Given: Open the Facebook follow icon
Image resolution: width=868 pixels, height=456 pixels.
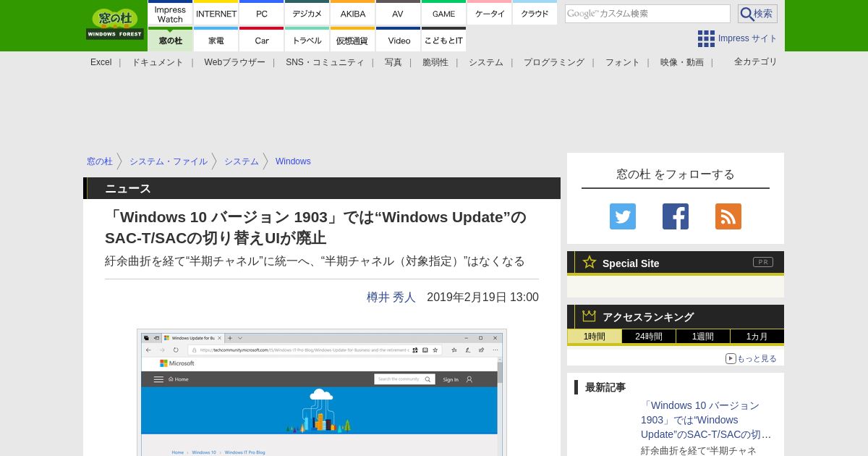Looking at the screenshot, I should 676,216.
